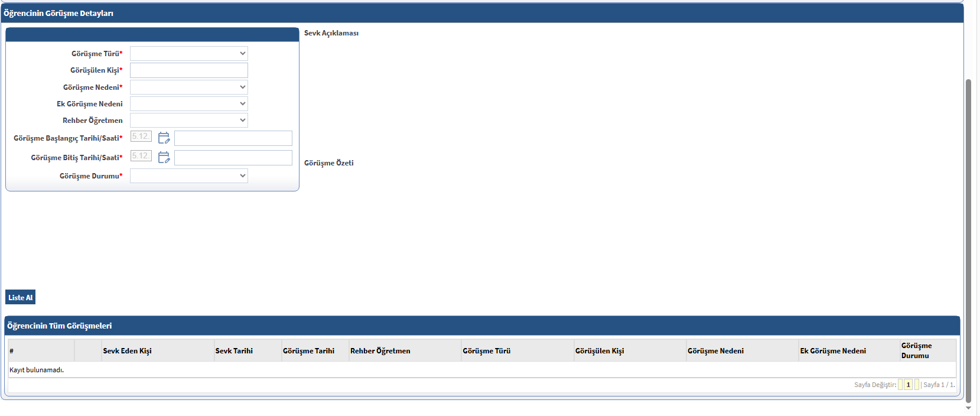Viewport: 980px width, 416px height.
Task: Click the Görüşülen Kişi text field
Action: [188, 70]
